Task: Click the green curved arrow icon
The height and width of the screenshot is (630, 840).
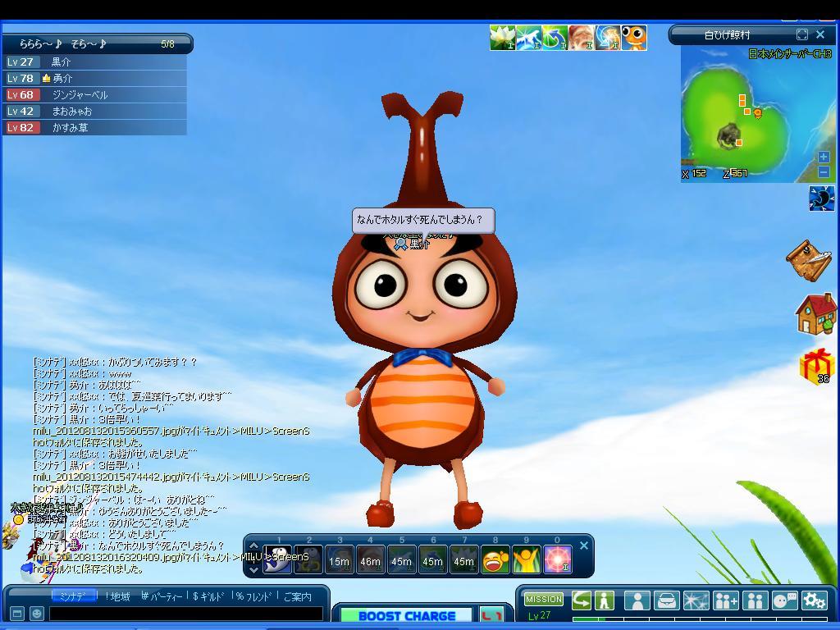Action: [582, 600]
